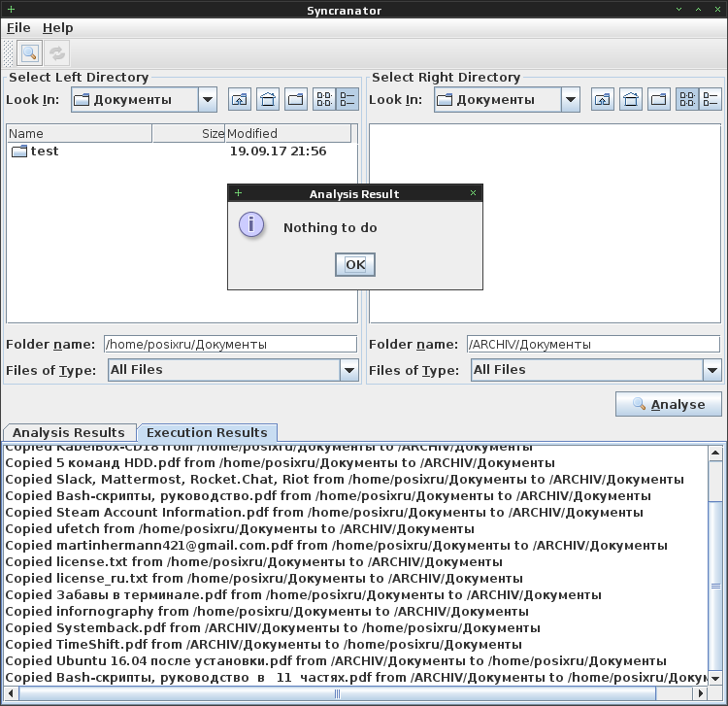Click the Syncranator window menu plus icon
The width and height of the screenshot is (728, 706).
tap(11, 9)
